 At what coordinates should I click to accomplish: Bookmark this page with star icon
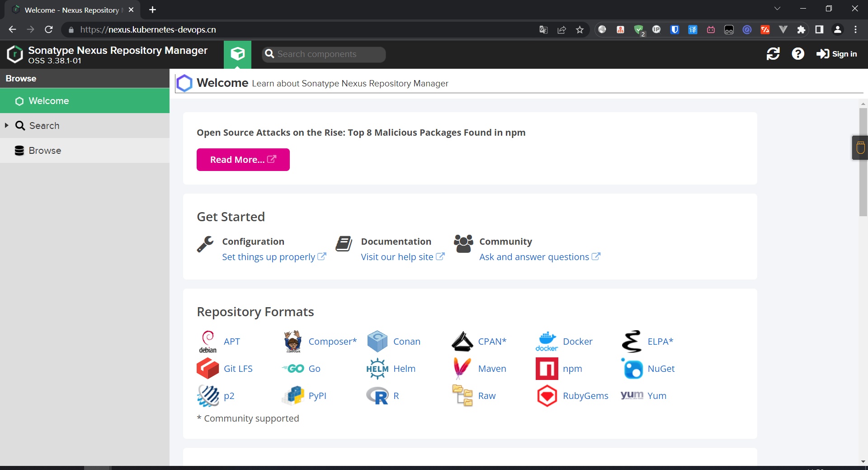580,30
